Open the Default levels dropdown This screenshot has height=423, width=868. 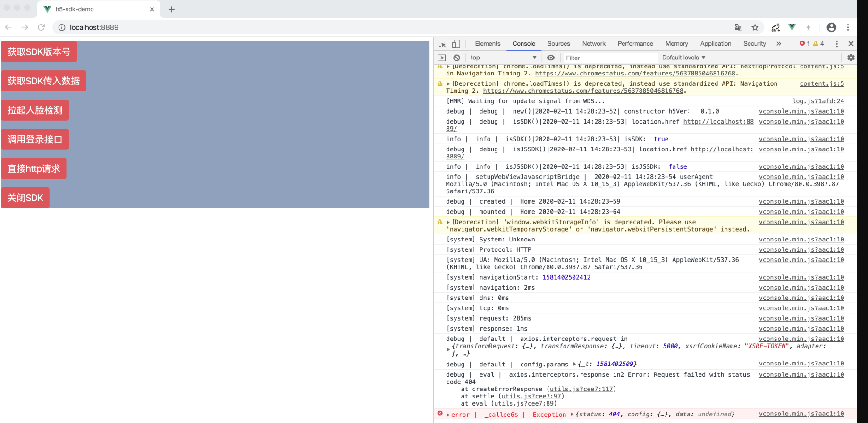pos(683,58)
